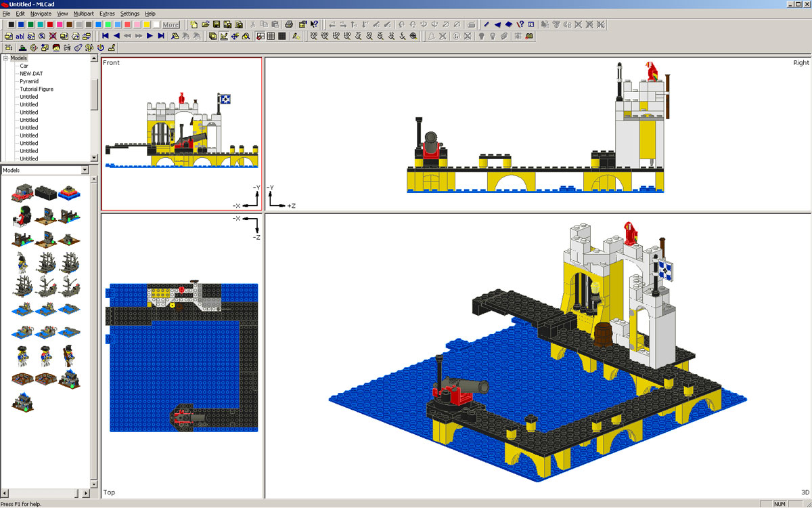Paste parts from the clipboard

[275, 24]
